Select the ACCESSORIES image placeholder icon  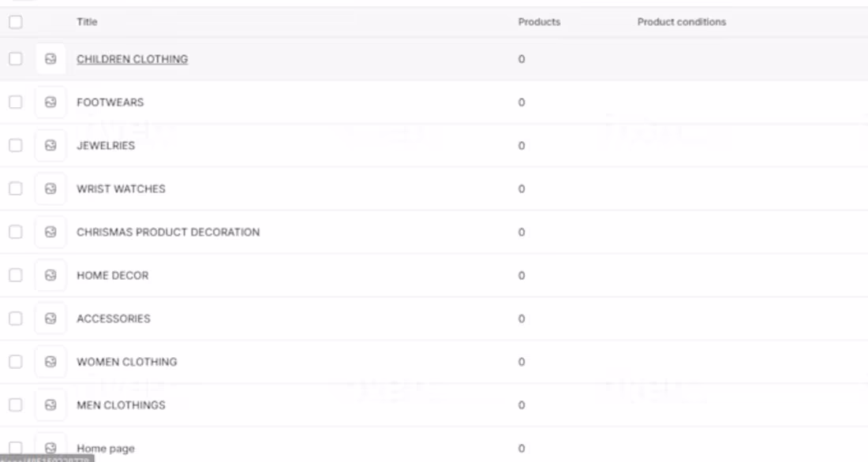(x=50, y=319)
